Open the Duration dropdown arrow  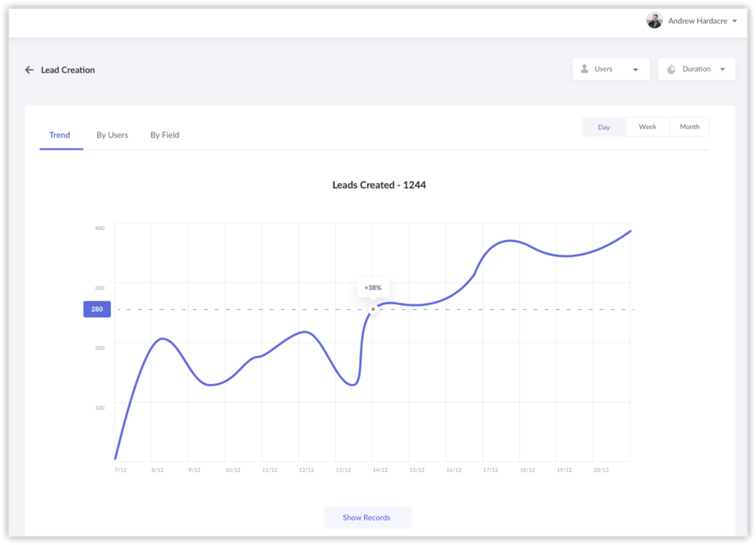tap(722, 70)
